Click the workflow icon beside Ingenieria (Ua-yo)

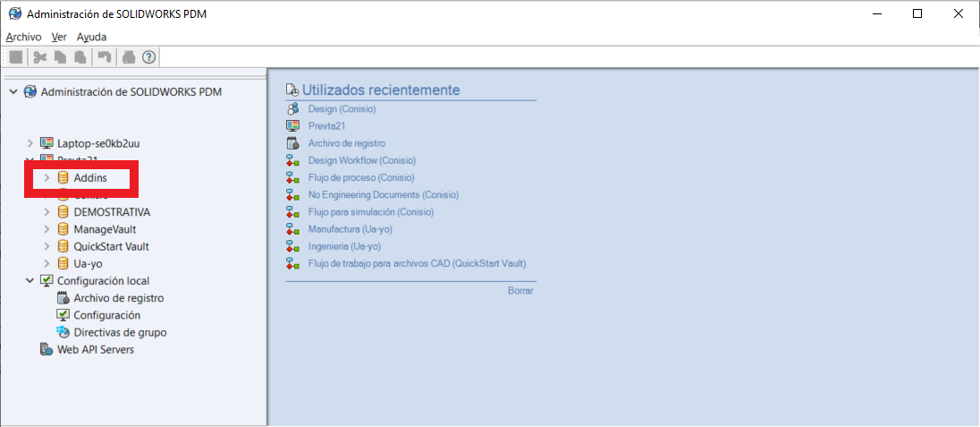click(x=292, y=247)
